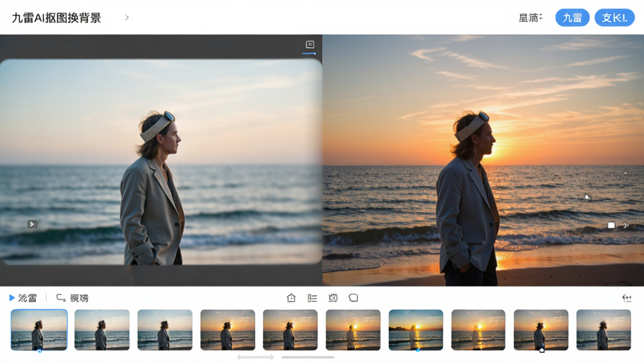Image resolution: width=644 pixels, height=362 pixels.
Task: Open the adjustment icon at the toolbar's right end
Action: tap(626, 298)
